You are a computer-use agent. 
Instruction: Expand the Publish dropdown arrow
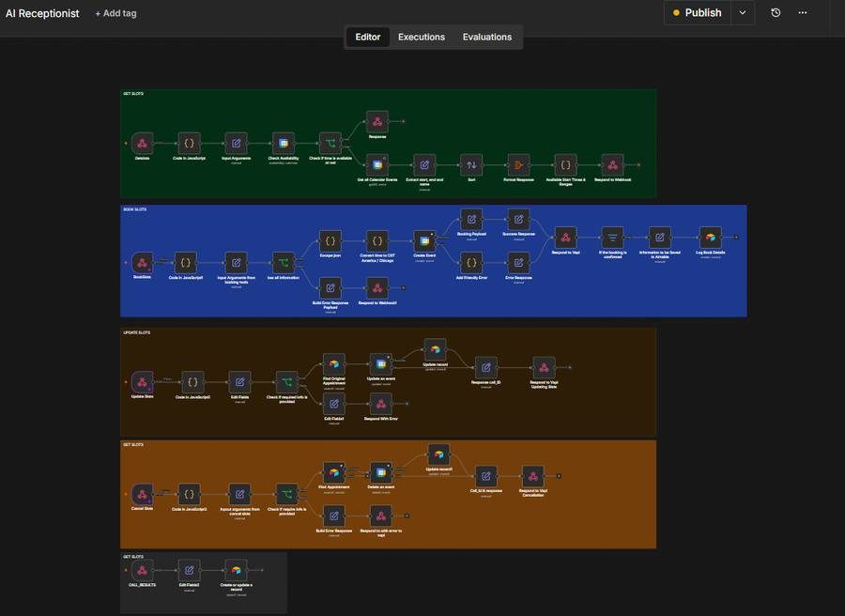(x=742, y=13)
